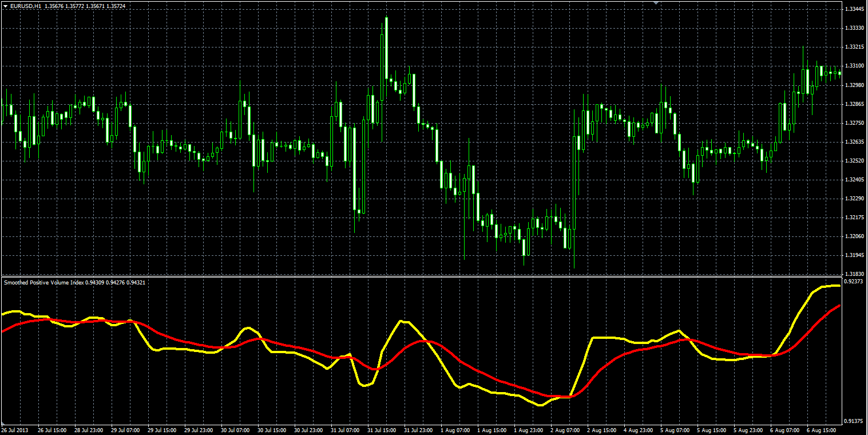Viewport: 868px width, 435px height.
Task: Click the 31 Jul 15:00 time label
Action: (x=382, y=430)
